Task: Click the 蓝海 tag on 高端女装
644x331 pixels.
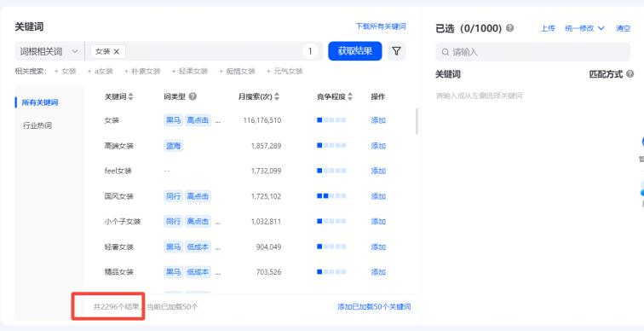Action: (173, 146)
